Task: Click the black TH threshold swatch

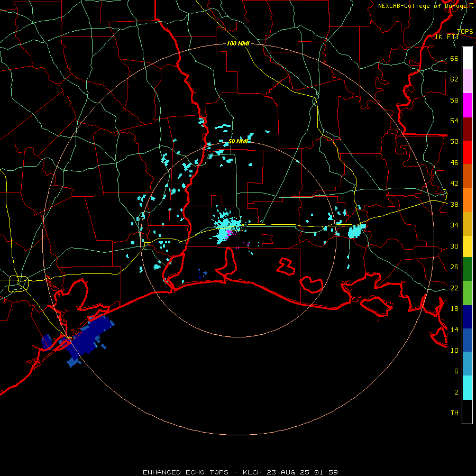Action: pos(467,411)
